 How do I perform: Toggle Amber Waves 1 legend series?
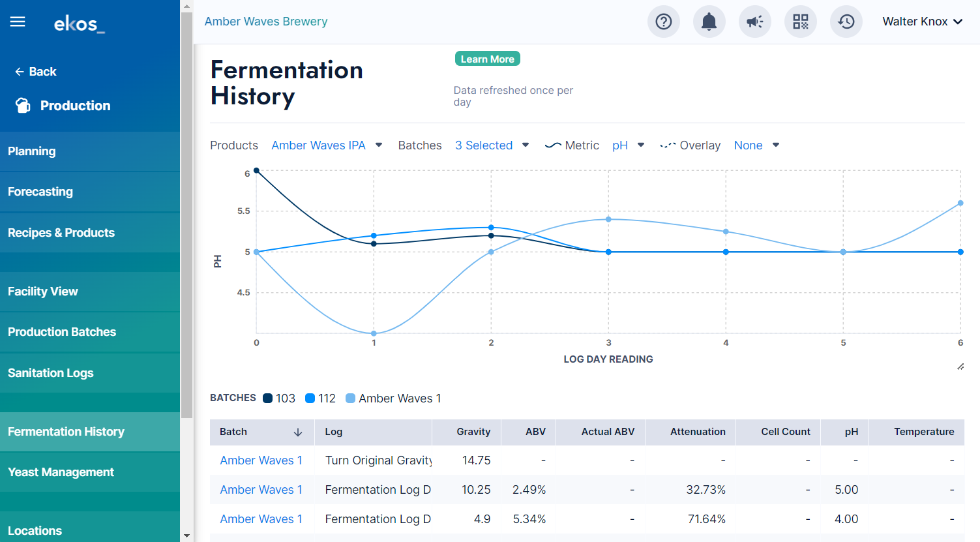tap(393, 399)
